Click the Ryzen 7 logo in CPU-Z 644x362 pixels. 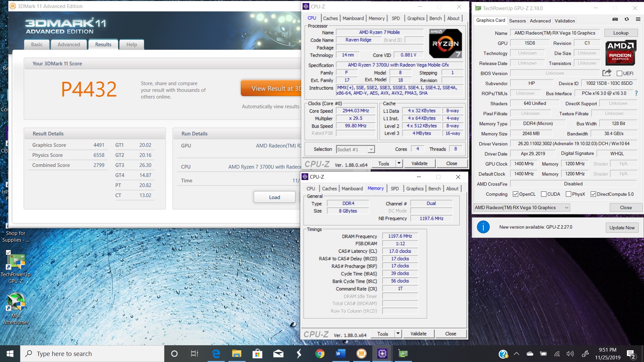tap(445, 43)
